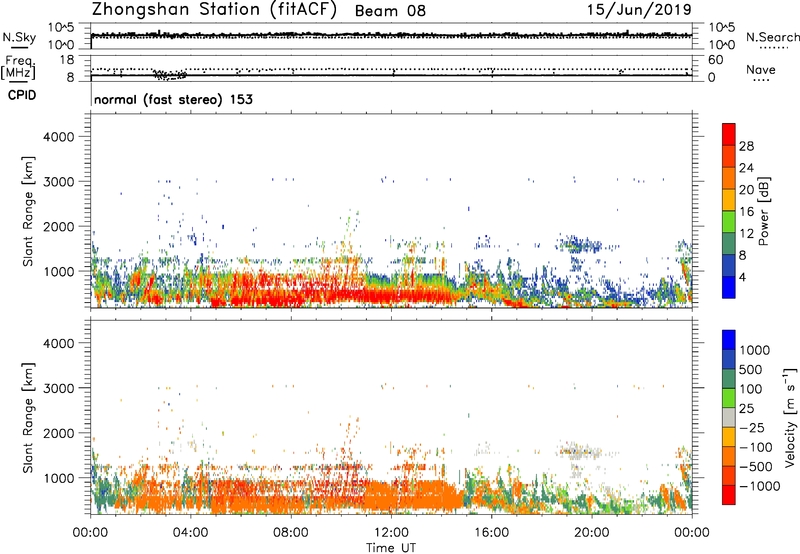
Task: Click the gray -25 to 25 Velocity segment
Action: [729, 417]
